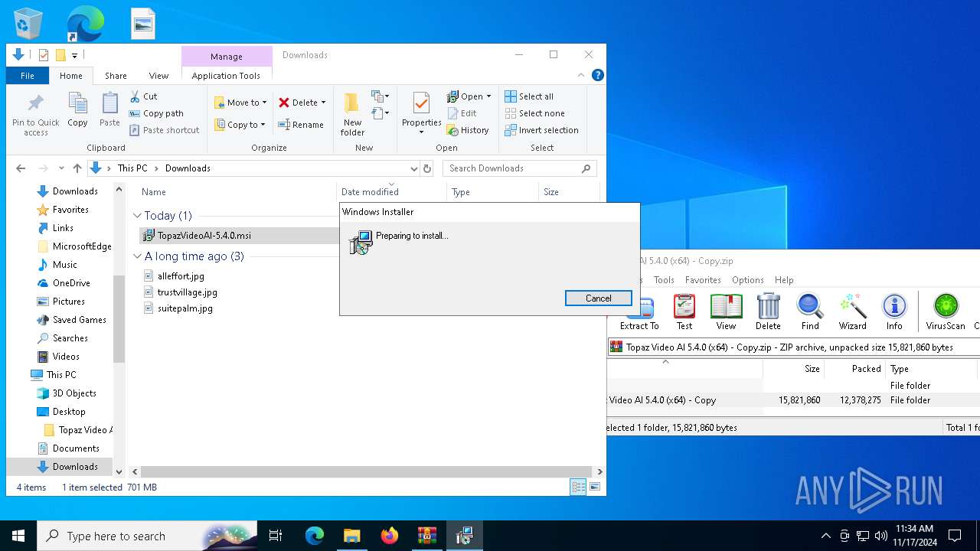Click VirusScan in WinRAR toolbar
This screenshot has height=551, width=980.
pyautogui.click(x=946, y=311)
